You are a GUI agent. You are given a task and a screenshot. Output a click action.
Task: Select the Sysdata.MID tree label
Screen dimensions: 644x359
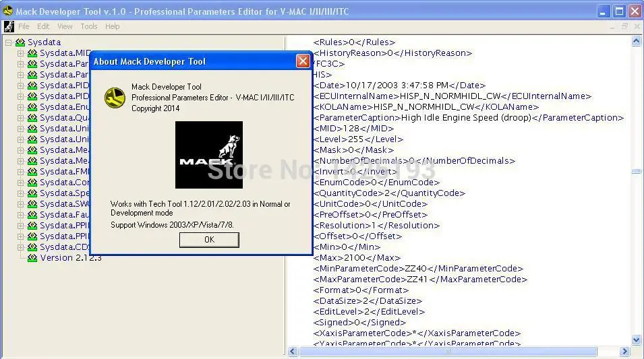coord(65,53)
